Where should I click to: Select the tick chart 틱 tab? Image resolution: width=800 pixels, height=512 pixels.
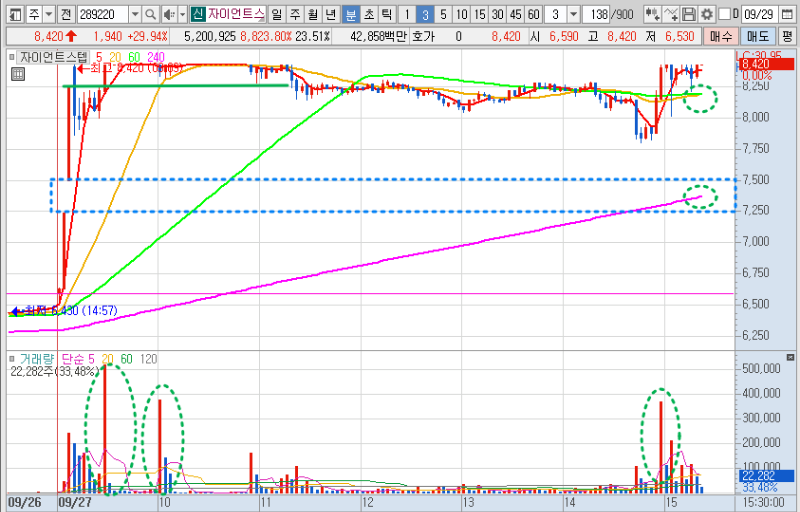[387, 14]
